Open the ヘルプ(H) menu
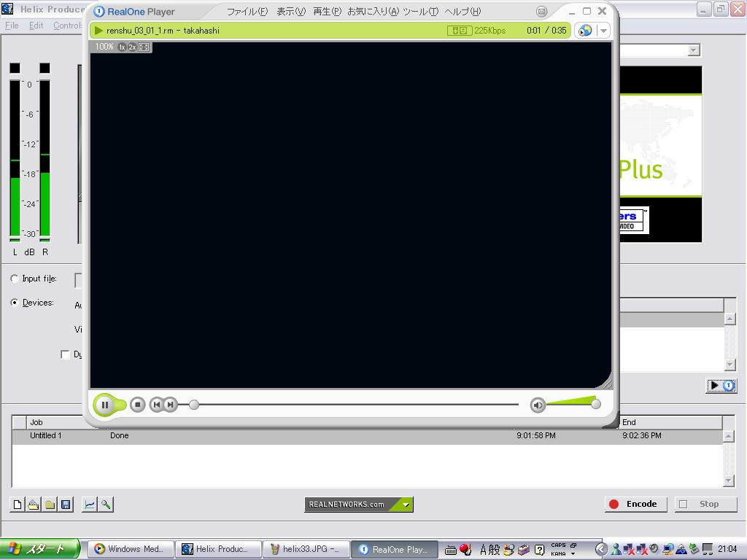Viewport: 747px width, 560px height. (463, 12)
